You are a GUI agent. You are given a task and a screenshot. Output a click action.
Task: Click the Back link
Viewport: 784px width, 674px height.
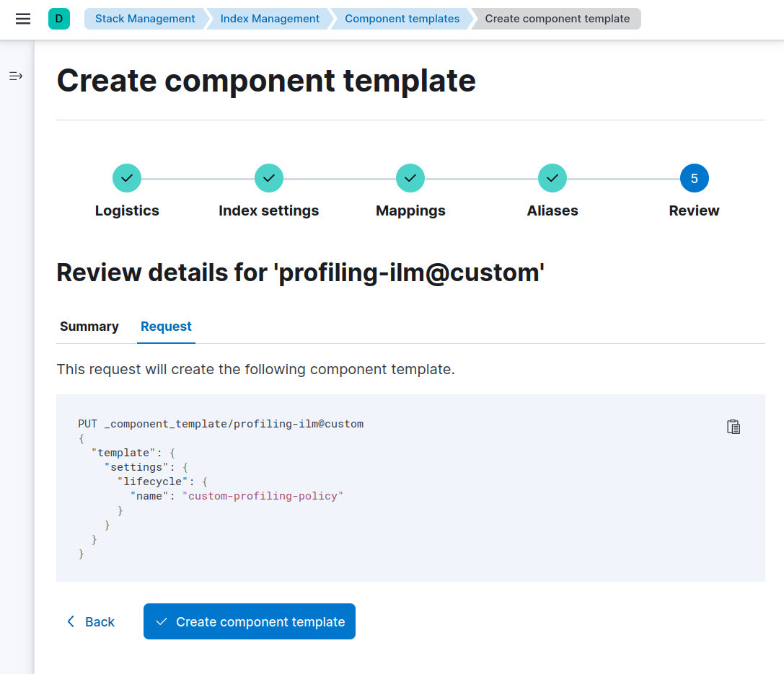(101, 621)
